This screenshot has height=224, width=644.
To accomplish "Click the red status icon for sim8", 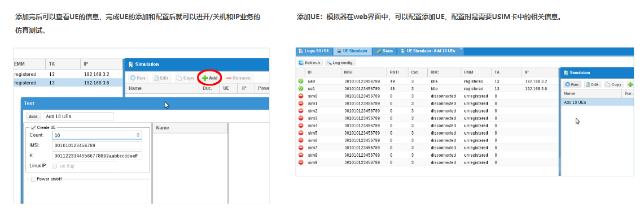I will [x=301, y=155].
